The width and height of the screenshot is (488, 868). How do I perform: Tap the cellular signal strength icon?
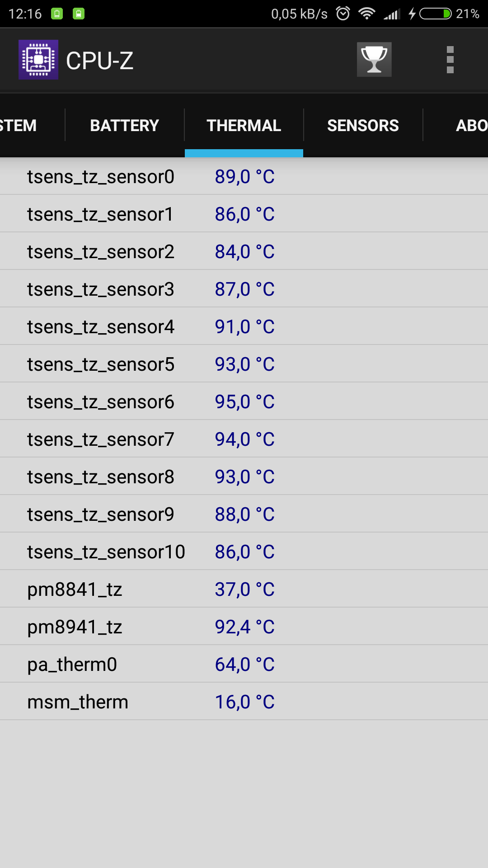pos(392,14)
